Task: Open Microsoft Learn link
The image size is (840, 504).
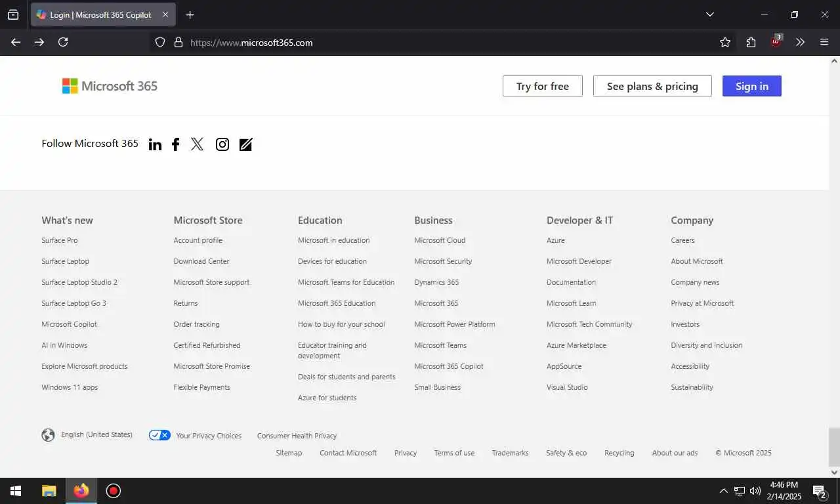Action: pyautogui.click(x=571, y=303)
